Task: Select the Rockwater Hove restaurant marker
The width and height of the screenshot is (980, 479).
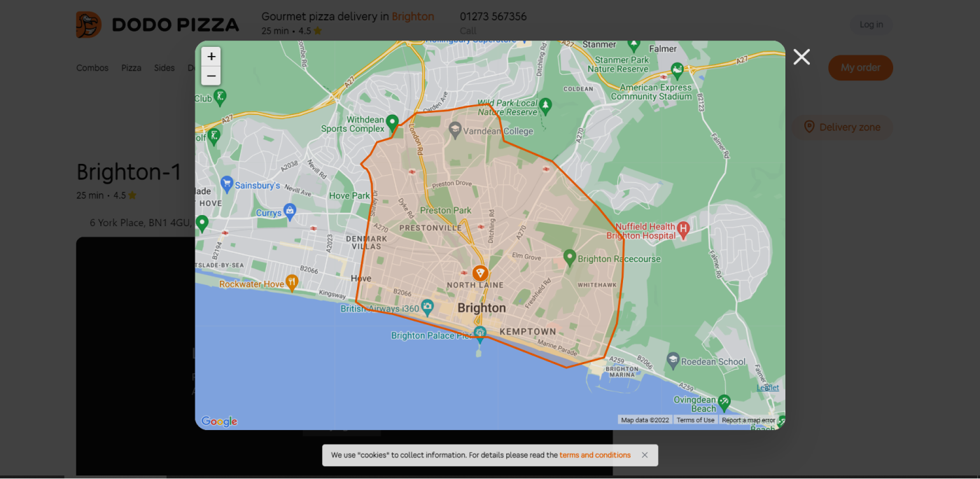Action: click(292, 282)
